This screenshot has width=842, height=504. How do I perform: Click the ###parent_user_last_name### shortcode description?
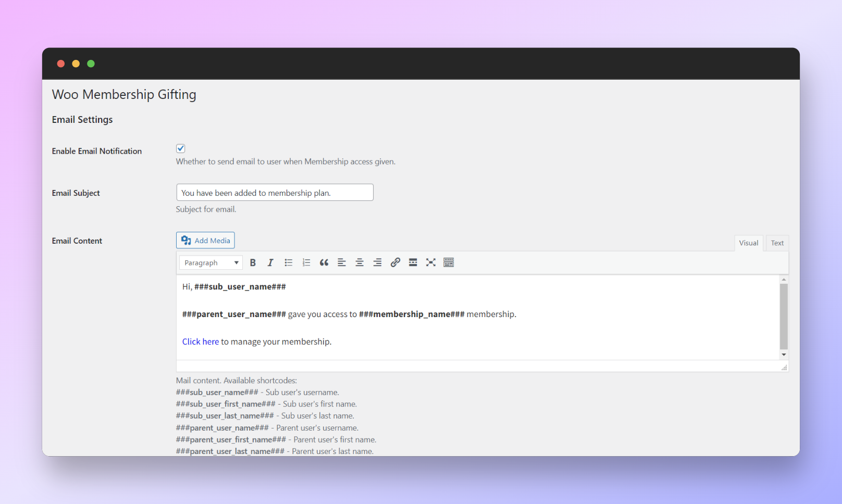tap(275, 451)
